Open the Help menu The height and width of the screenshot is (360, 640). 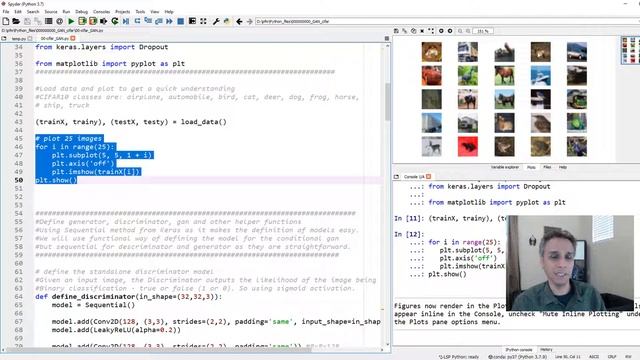(169, 12)
